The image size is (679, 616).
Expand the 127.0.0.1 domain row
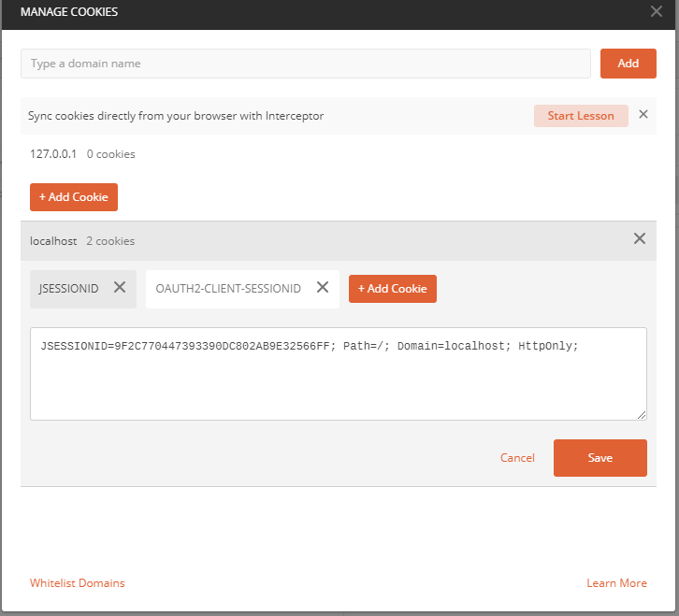click(339, 154)
